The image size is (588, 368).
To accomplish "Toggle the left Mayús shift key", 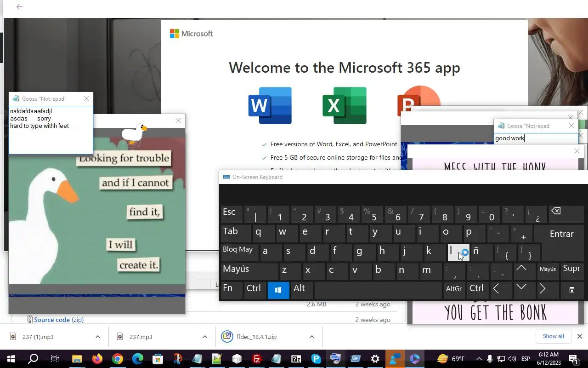I will (249, 270).
